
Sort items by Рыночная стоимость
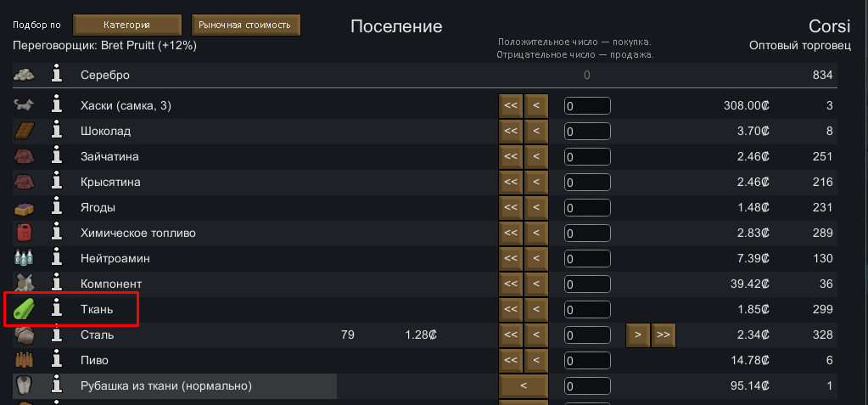[x=246, y=25]
